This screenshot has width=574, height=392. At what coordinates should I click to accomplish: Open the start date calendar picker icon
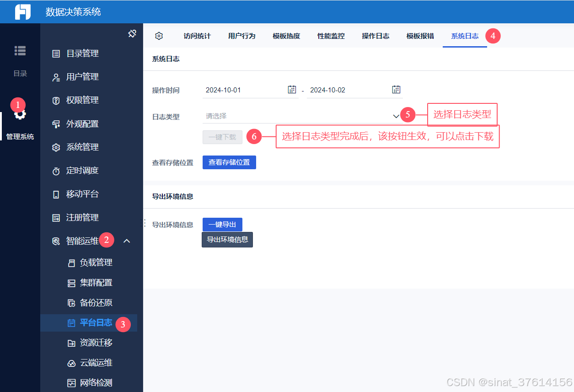(x=292, y=89)
